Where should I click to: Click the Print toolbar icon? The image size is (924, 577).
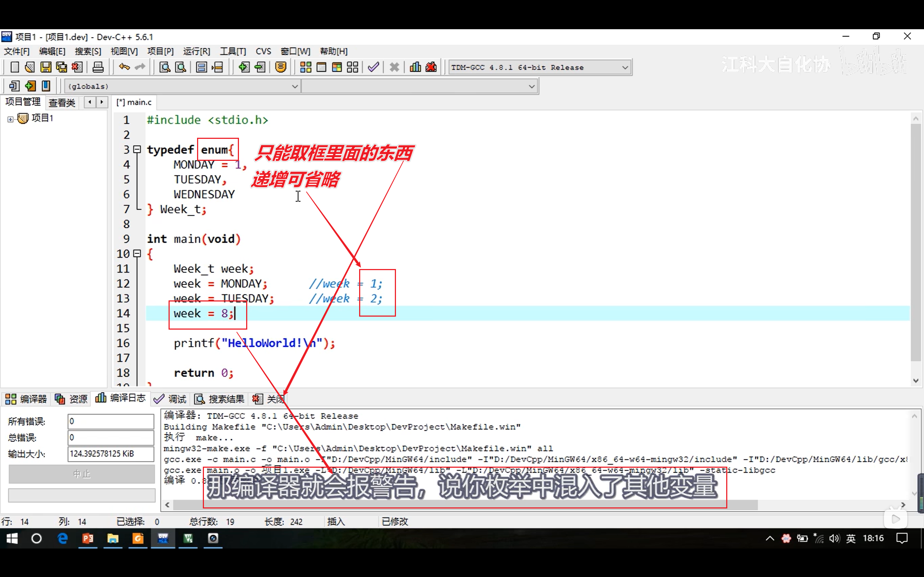[98, 67]
